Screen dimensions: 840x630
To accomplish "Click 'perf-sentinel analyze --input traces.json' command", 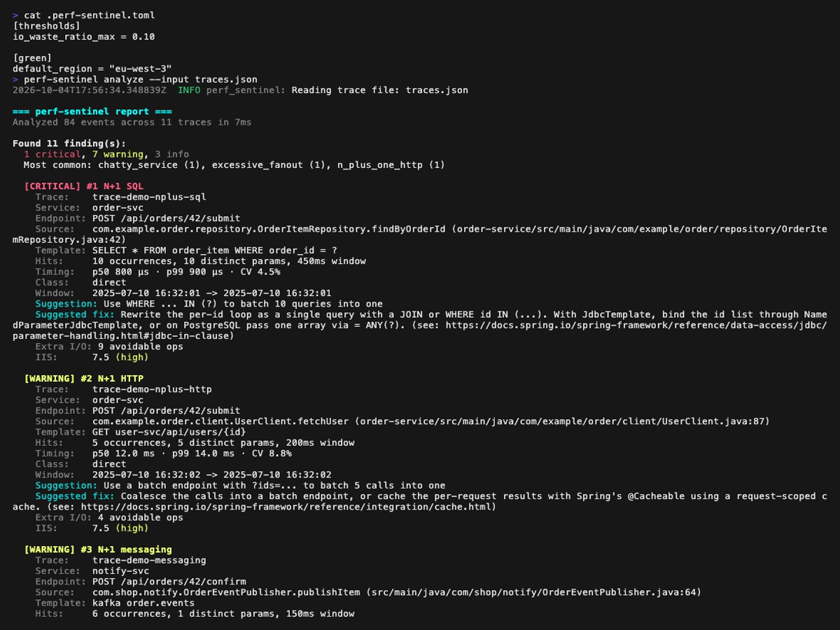I will (141, 79).
